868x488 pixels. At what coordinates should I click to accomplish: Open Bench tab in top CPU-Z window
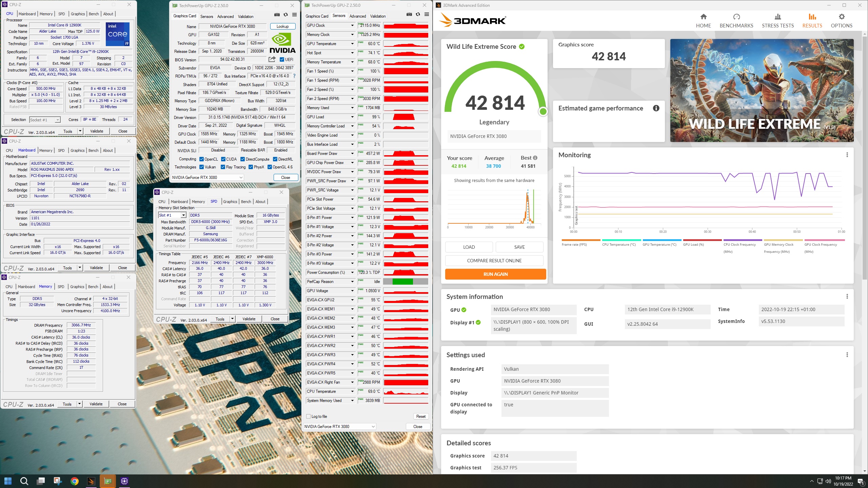(94, 14)
